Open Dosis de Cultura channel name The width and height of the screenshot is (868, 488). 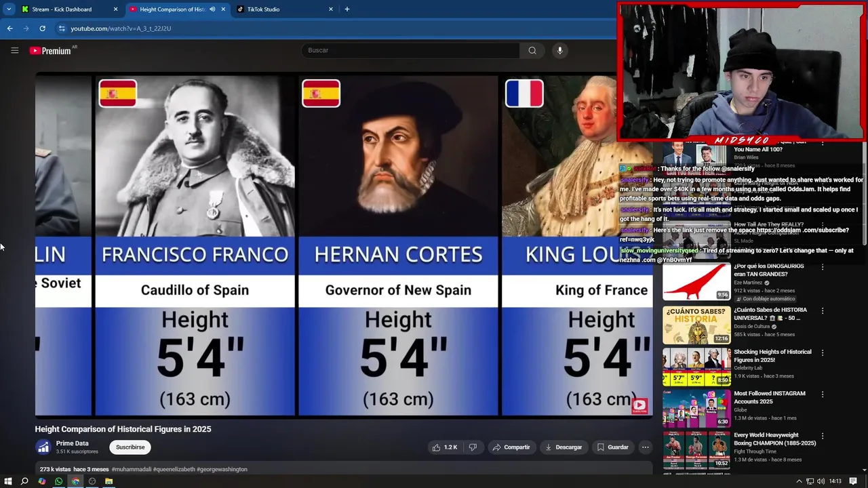[753, 327]
